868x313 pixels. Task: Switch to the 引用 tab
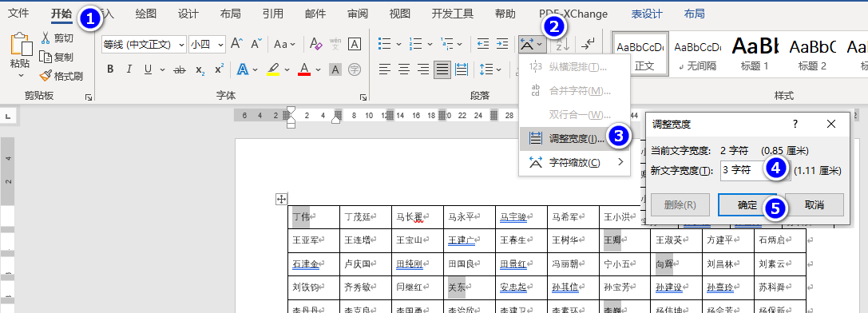[x=273, y=14]
